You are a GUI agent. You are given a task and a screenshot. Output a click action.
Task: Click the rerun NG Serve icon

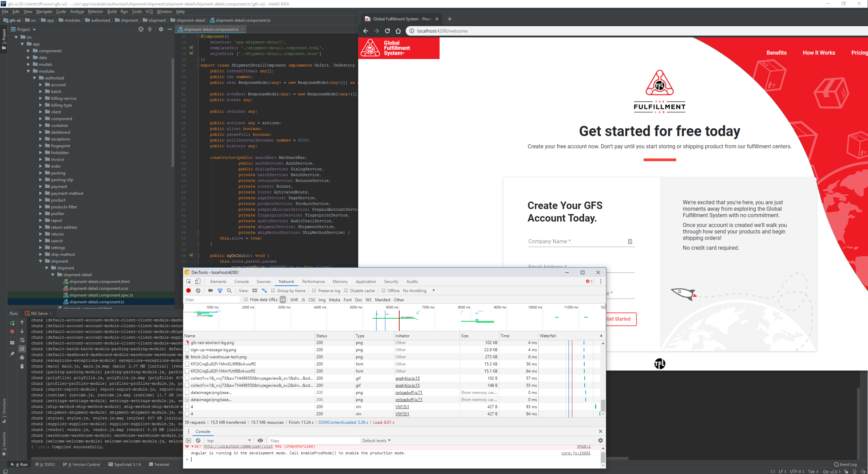click(12, 323)
